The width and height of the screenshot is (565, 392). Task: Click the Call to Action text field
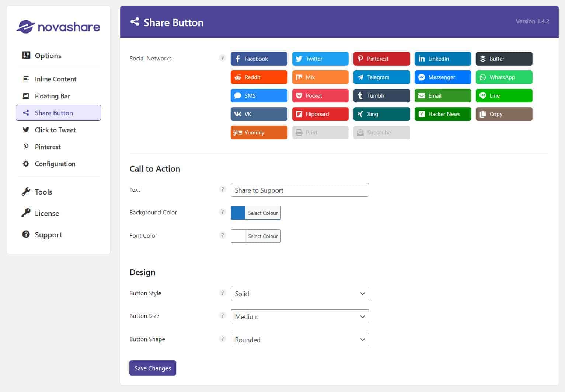(x=299, y=190)
